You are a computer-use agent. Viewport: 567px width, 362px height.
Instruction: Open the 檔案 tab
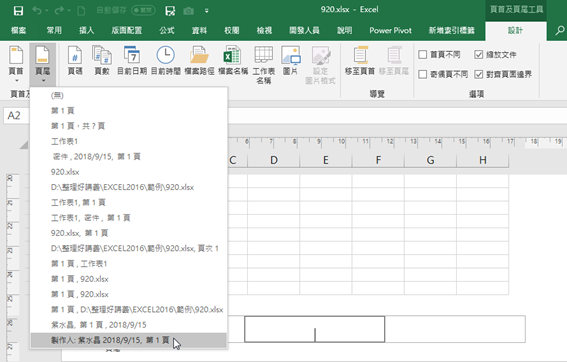pyautogui.click(x=18, y=30)
